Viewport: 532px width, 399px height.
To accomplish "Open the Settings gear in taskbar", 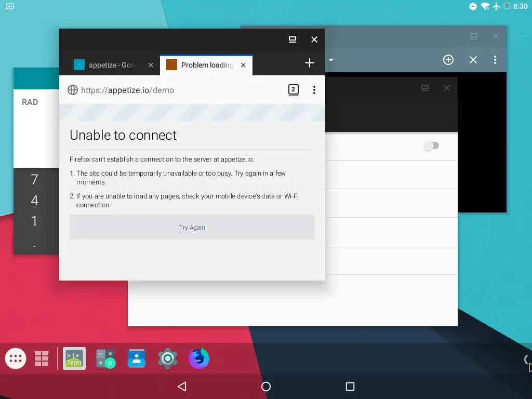I will tap(168, 358).
